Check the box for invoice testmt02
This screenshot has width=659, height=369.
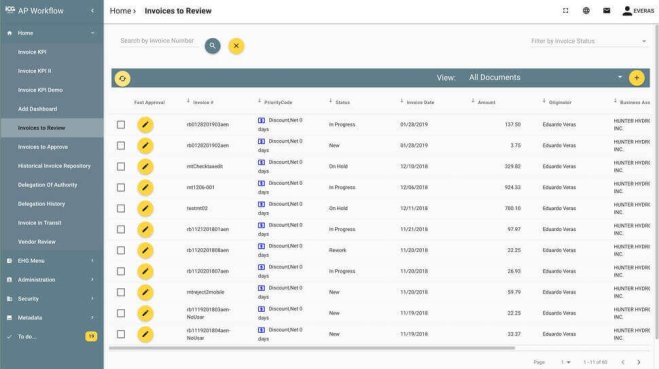[121, 208]
